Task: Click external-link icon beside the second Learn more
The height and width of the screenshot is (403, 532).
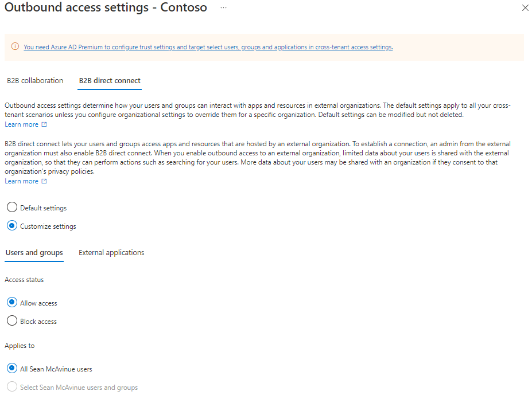Action: click(44, 181)
